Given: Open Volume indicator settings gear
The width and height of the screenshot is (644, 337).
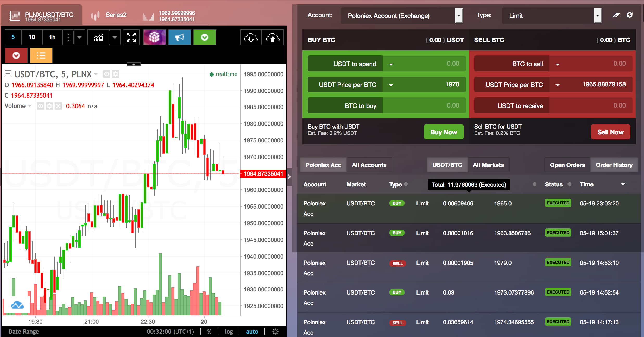Looking at the screenshot, I should point(49,106).
